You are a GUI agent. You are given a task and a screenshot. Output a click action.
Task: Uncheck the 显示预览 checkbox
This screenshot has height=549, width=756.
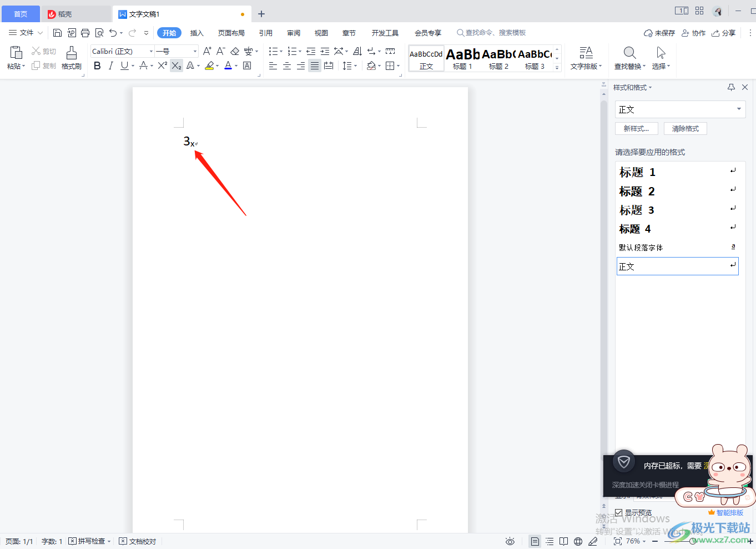(618, 512)
